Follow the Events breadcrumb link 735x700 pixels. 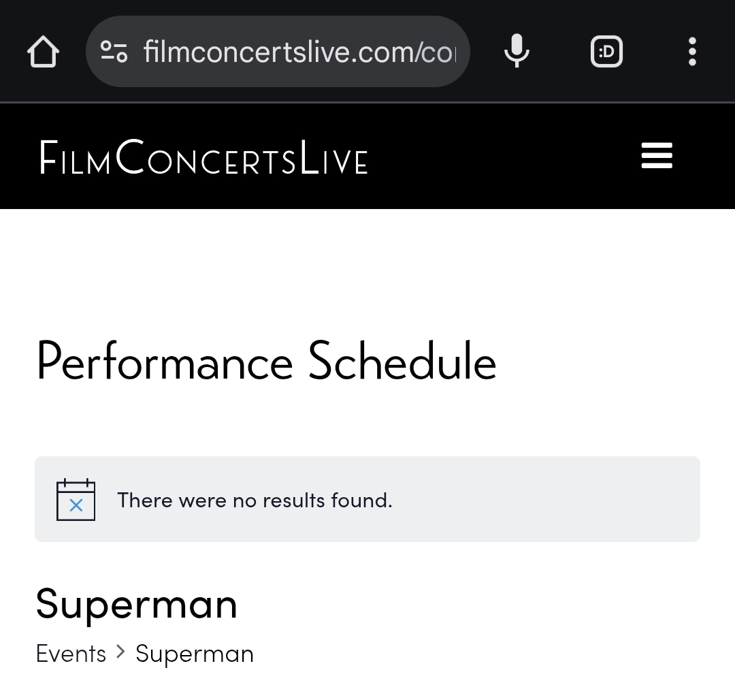(71, 654)
